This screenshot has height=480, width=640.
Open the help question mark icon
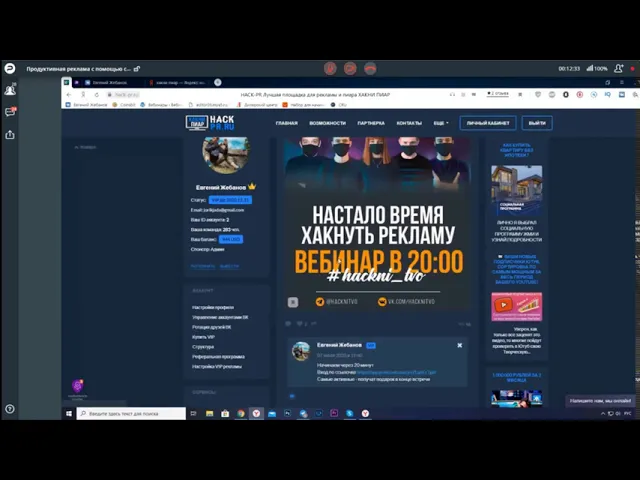[x=10, y=409]
